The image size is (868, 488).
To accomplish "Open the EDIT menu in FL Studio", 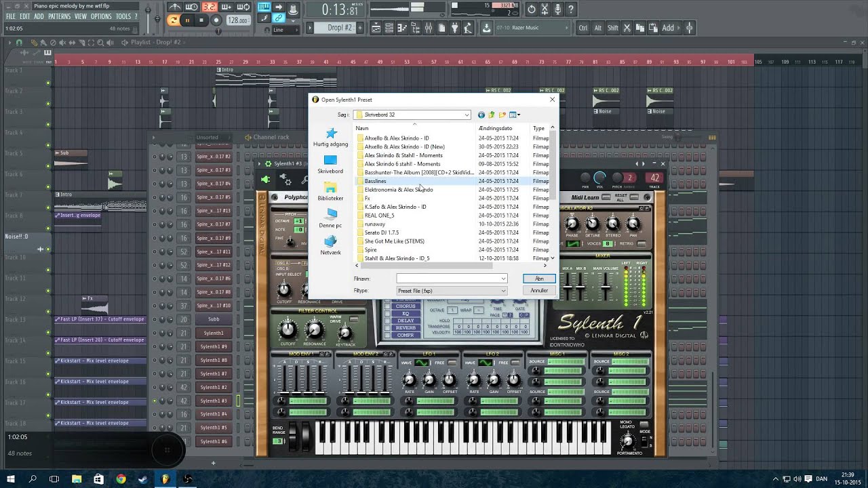I will [24, 16].
